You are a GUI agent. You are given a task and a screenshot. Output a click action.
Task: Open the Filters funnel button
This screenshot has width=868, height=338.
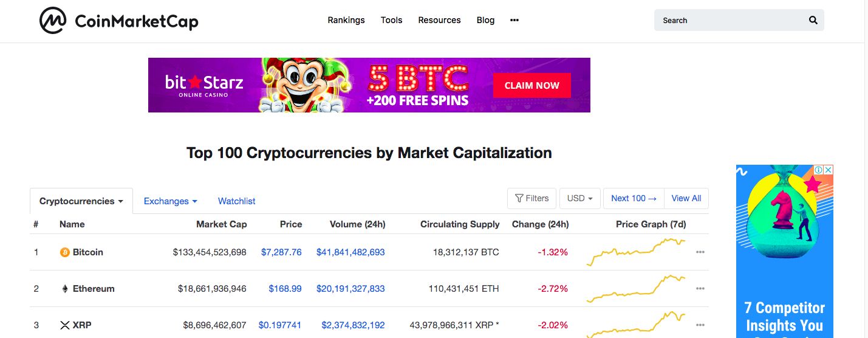click(531, 198)
